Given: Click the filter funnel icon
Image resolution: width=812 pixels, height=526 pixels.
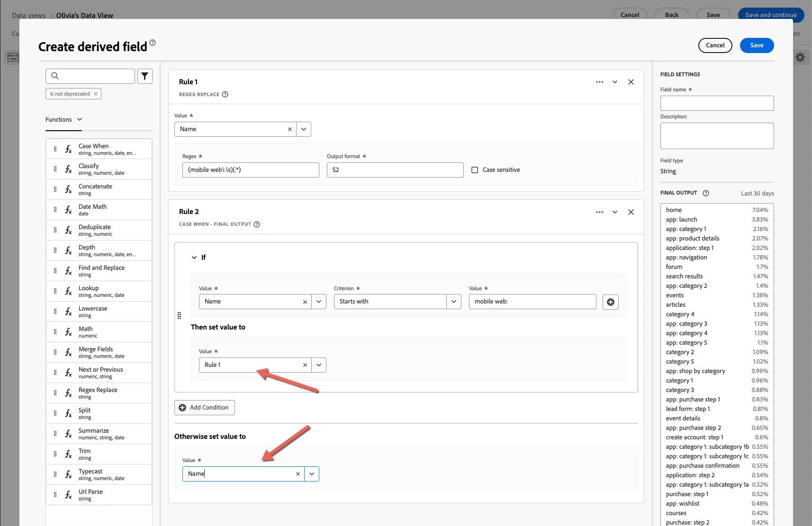Looking at the screenshot, I should (145, 76).
